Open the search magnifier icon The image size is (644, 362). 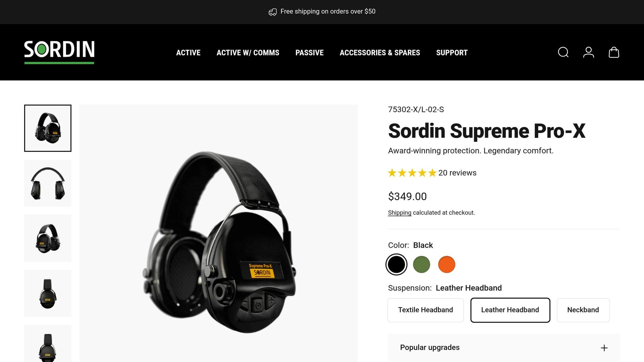563,52
